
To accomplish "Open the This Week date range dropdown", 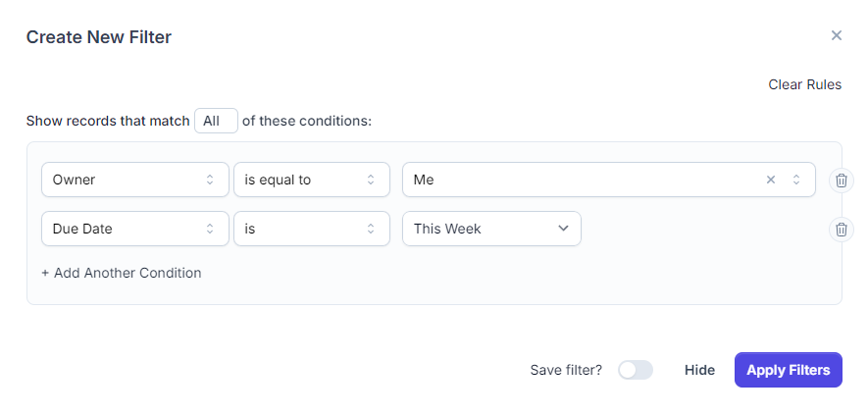I will pos(491,229).
